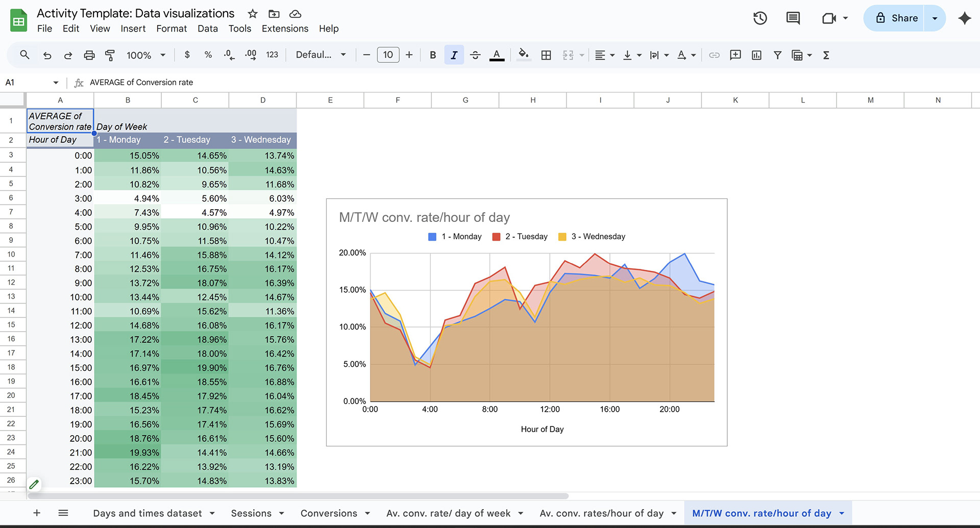Screen dimensions: 980x528
Task: Click the Share button
Action: (897, 18)
